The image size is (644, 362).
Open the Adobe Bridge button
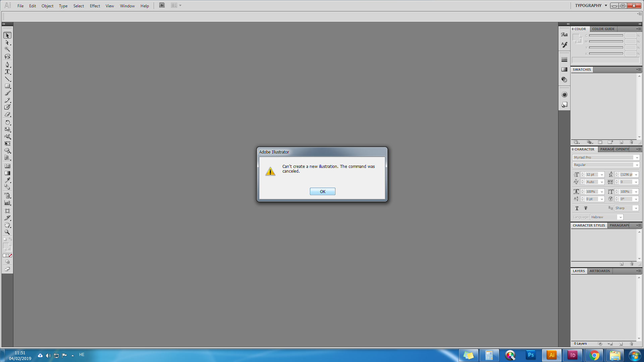162,5
